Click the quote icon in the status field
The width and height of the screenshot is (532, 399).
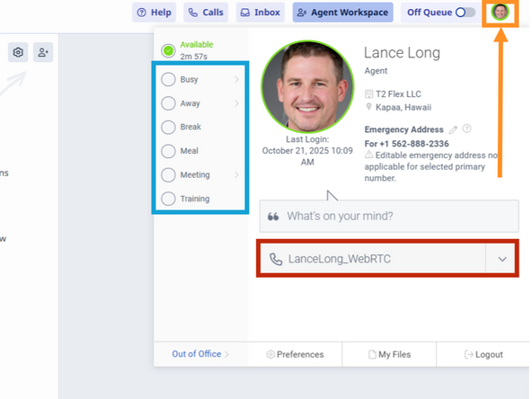coord(273,217)
